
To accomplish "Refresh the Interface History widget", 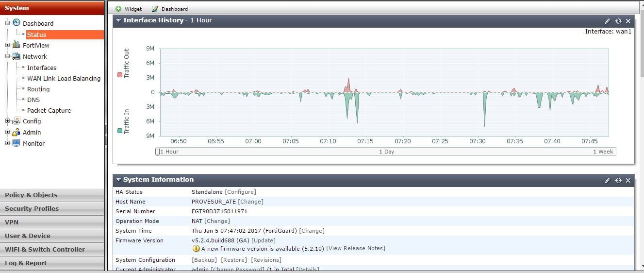I will point(618,21).
